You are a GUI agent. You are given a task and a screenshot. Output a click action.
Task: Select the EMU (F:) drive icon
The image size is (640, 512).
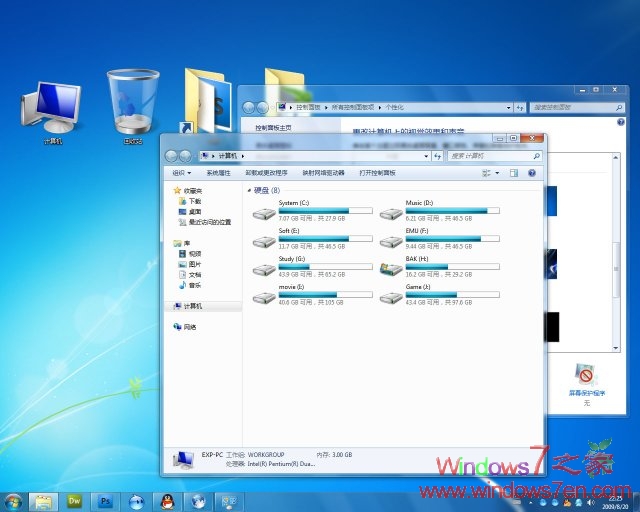click(x=391, y=242)
